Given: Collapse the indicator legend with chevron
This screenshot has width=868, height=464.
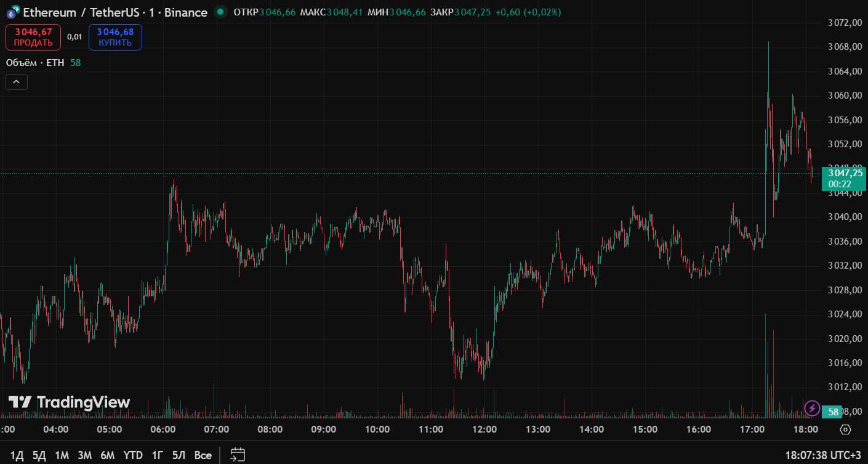Looking at the screenshot, I should click(x=17, y=82).
